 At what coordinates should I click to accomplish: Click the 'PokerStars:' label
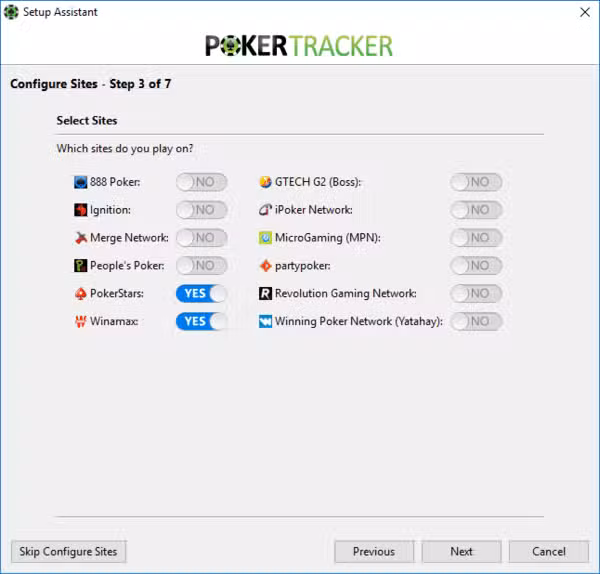coord(117,294)
